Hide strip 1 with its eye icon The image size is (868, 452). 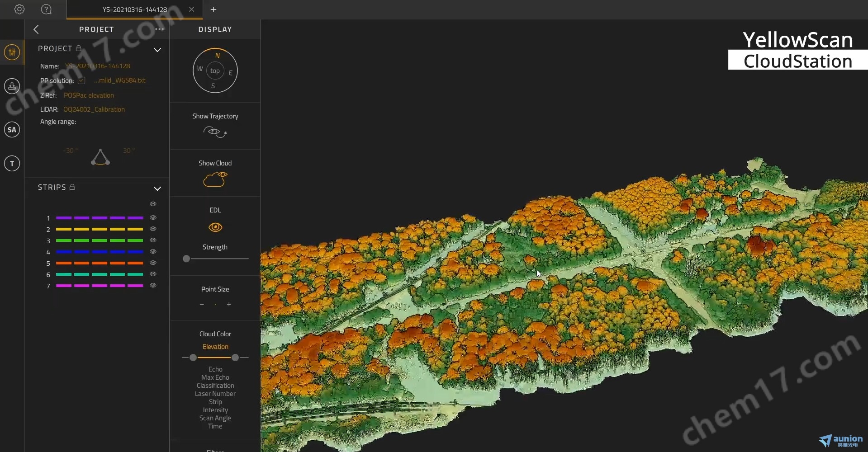[153, 217]
